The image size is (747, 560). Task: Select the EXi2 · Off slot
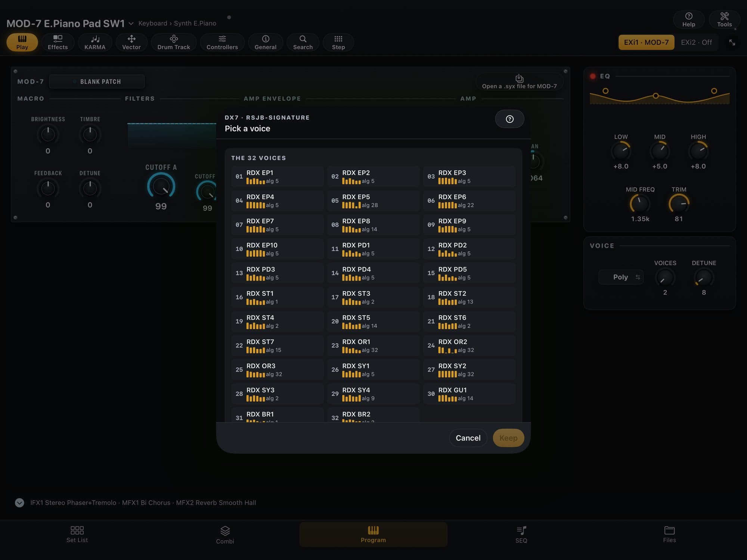pos(696,42)
